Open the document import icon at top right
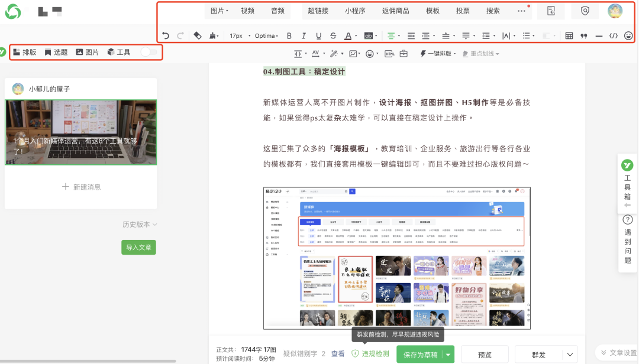Image resolution: width=639 pixels, height=364 pixels. 551,11
